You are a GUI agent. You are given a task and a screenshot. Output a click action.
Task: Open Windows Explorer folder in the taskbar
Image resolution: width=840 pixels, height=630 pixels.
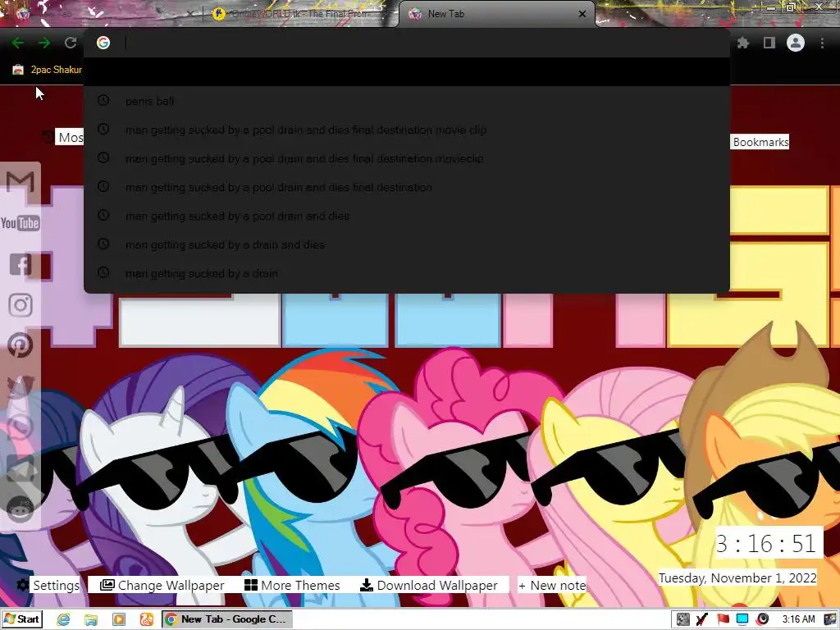pyautogui.click(x=91, y=619)
